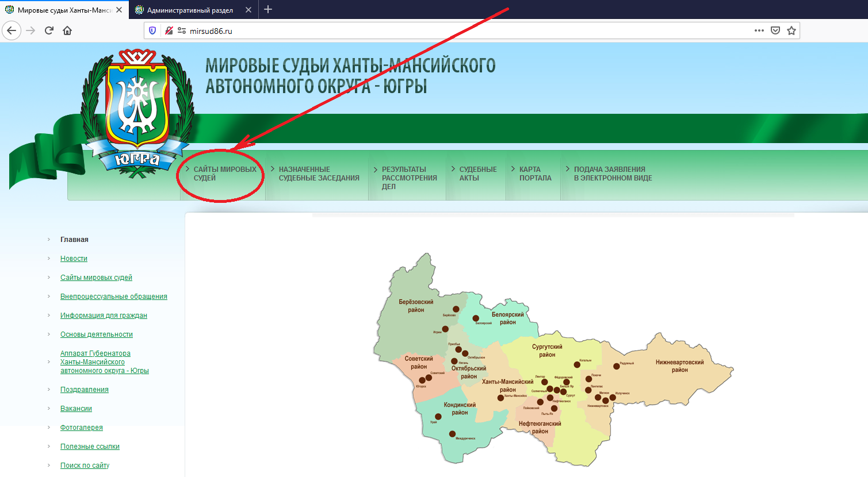Screen dimensions: 868x477
Task: Open the Фотогалерея link
Action: point(82,428)
